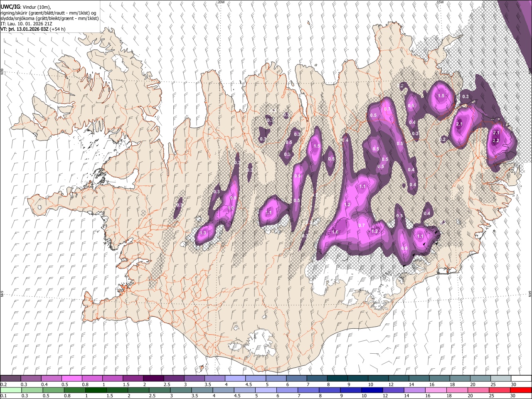532x399 pixels.
Task: Pick light violet bottom-row swatch between 14 and 16
Action: 414,390
